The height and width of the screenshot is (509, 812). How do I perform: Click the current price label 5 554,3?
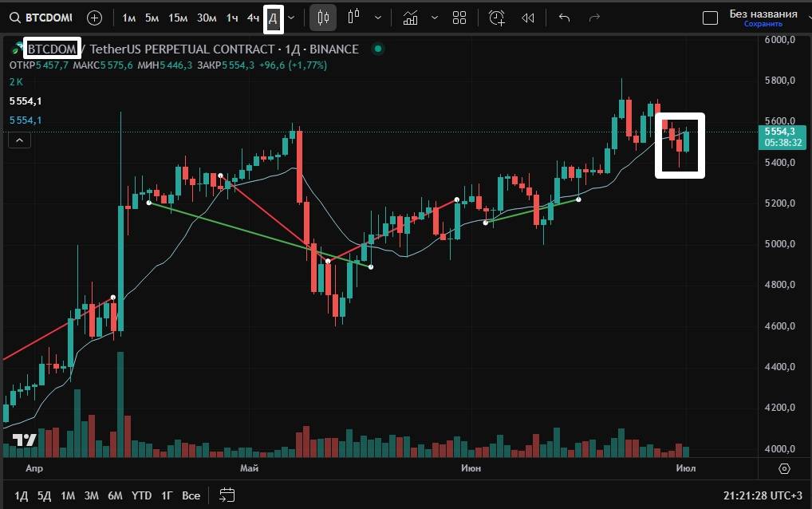pyautogui.click(x=782, y=137)
